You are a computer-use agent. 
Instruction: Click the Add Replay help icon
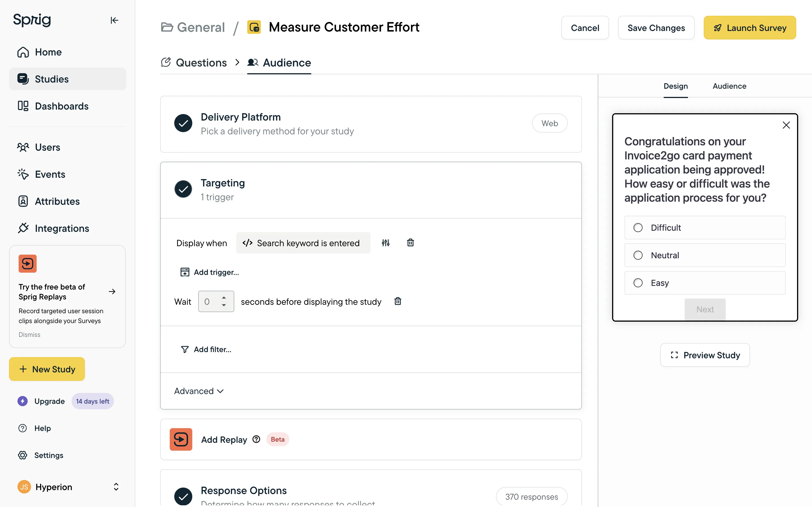[x=256, y=439]
